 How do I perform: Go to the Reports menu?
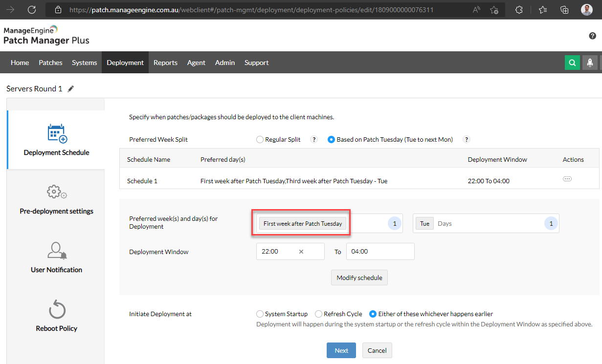click(x=165, y=63)
